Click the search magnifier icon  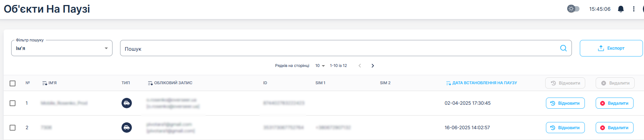click(563, 48)
